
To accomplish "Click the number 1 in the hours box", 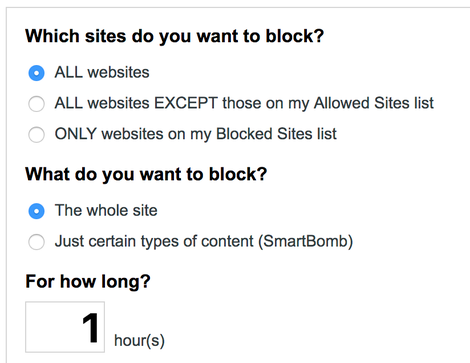I will [x=90, y=328].
